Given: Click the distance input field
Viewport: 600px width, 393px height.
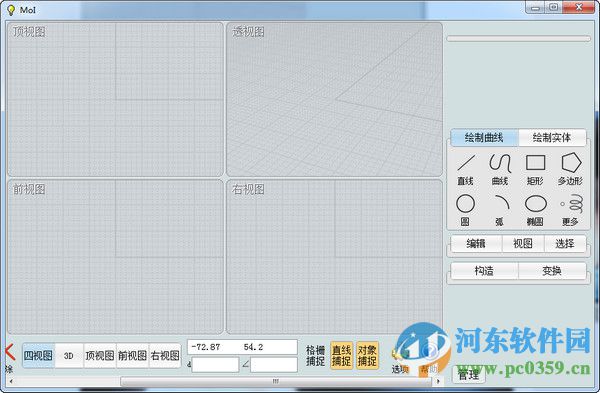Looking at the screenshot, I should click(x=215, y=365).
